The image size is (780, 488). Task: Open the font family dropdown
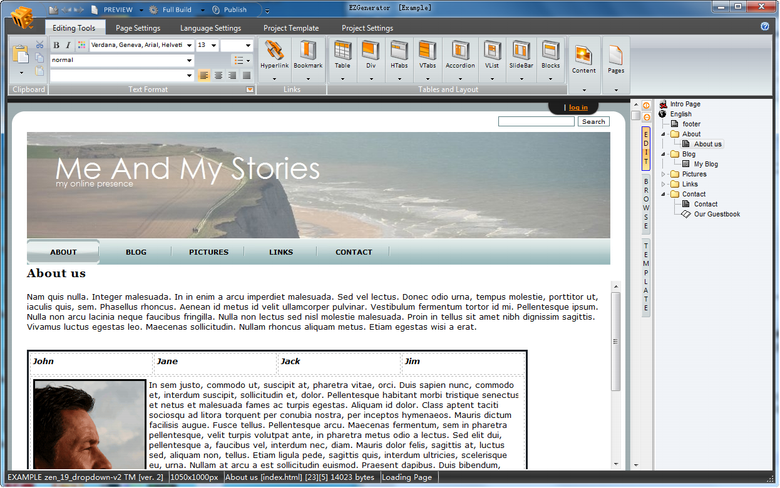(140, 46)
